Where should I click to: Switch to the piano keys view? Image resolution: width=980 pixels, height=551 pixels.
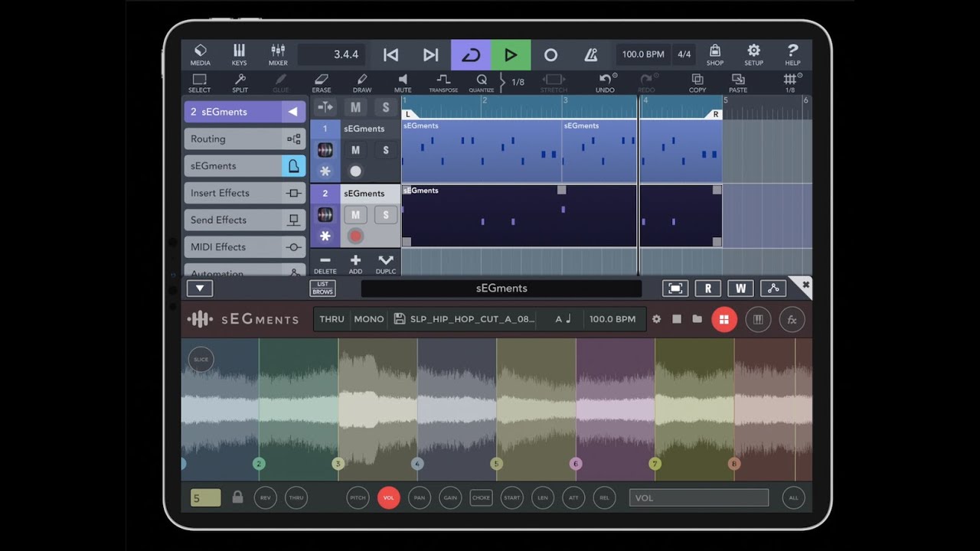click(x=758, y=319)
